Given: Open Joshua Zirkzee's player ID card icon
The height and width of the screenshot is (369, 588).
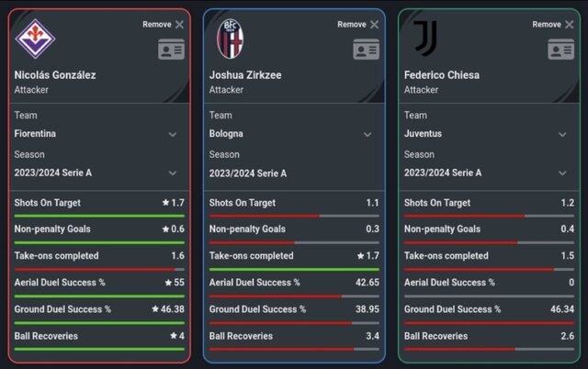Looking at the screenshot, I should click(366, 50).
